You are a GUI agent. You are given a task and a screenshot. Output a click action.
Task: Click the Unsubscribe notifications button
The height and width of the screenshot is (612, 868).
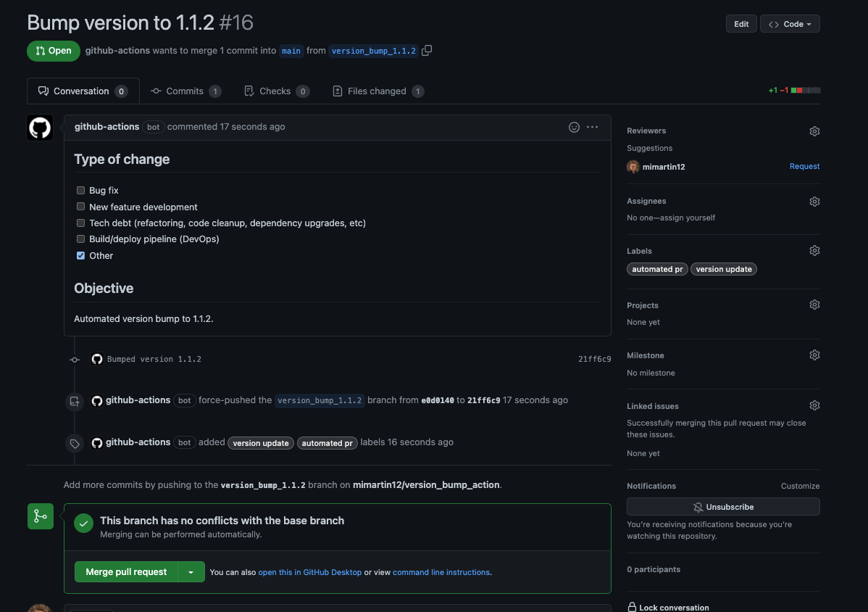click(x=723, y=507)
